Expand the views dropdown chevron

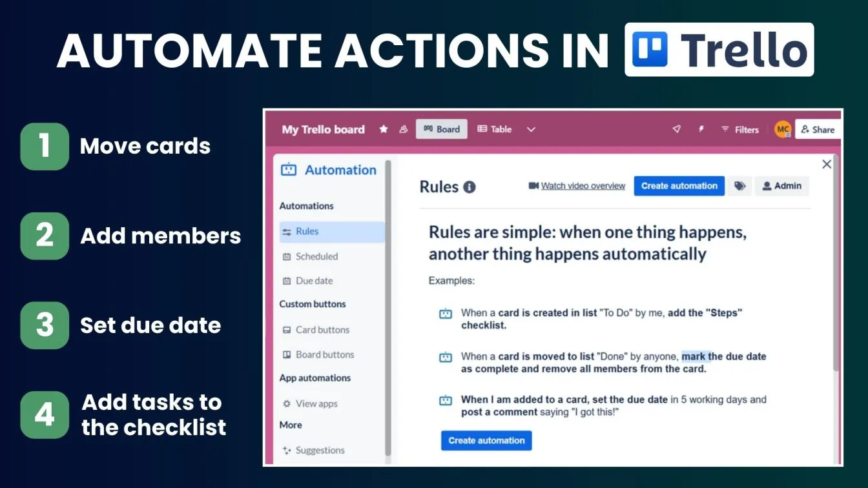tap(531, 129)
